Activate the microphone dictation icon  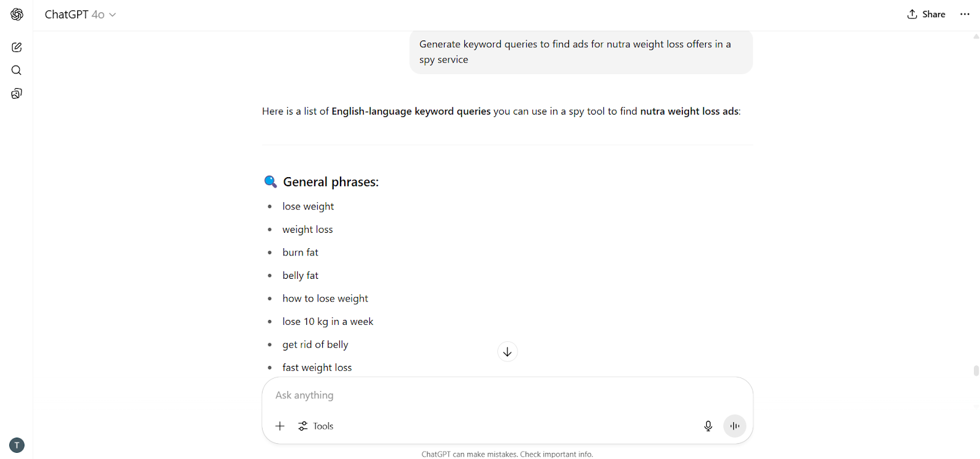708,426
